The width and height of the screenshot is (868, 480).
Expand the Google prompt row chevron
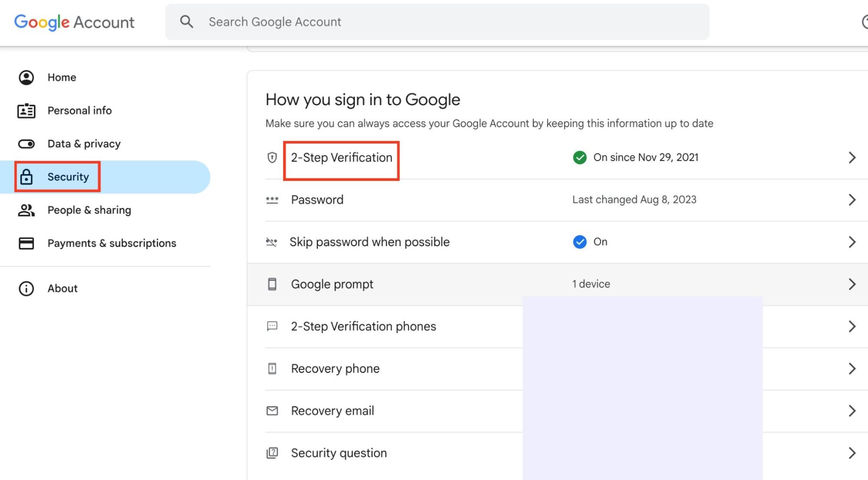click(852, 284)
